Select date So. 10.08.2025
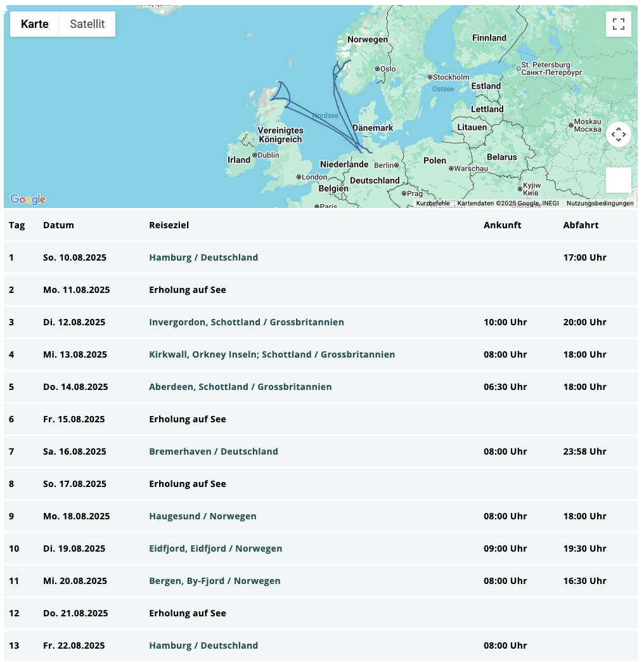The height and width of the screenshot is (662, 644). (x=75, y=257)
